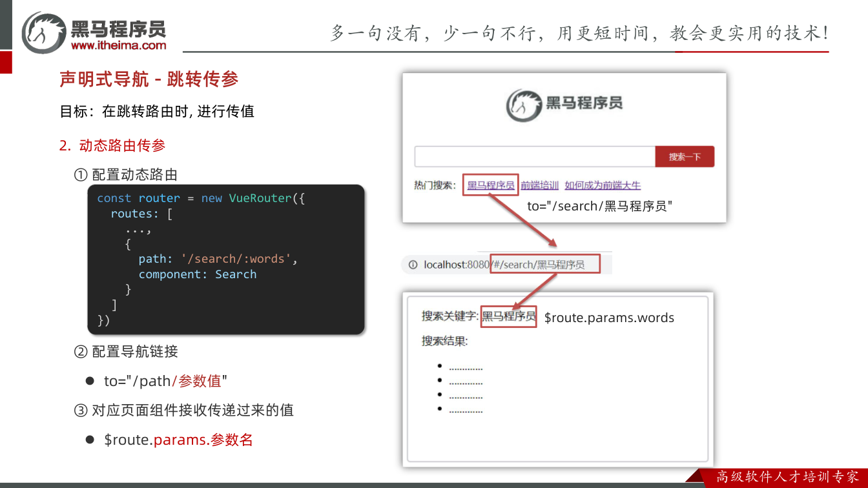Image resolution: width=868 pixels, height=488 pixels.
Task: Click the site info icon before localhost:8080
Action: pos(413,265)
